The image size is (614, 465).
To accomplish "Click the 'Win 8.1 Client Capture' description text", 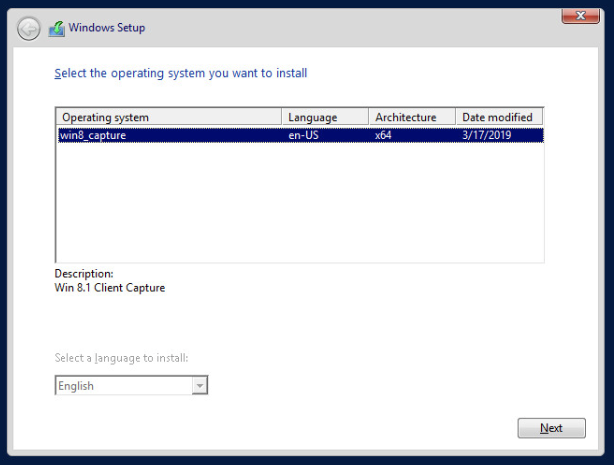I will click(x=109, y=288).
